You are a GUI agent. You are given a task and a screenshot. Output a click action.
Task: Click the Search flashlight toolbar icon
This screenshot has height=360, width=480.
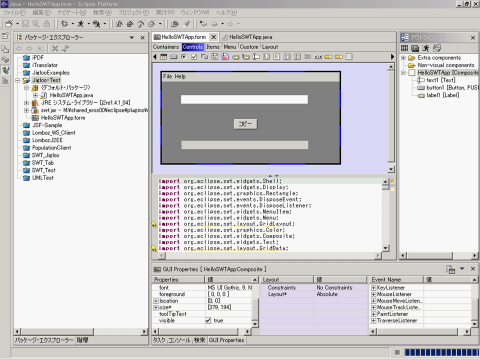tap(187, 24)
